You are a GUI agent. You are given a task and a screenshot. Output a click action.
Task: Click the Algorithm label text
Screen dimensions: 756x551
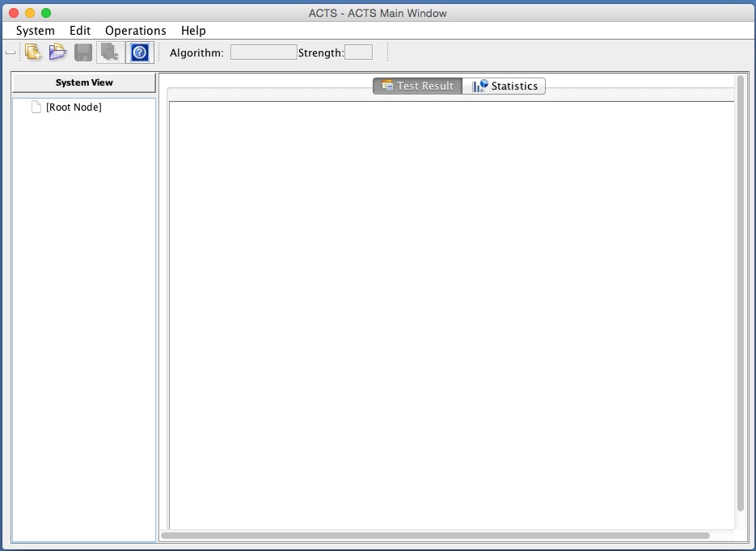pos(196,53)
